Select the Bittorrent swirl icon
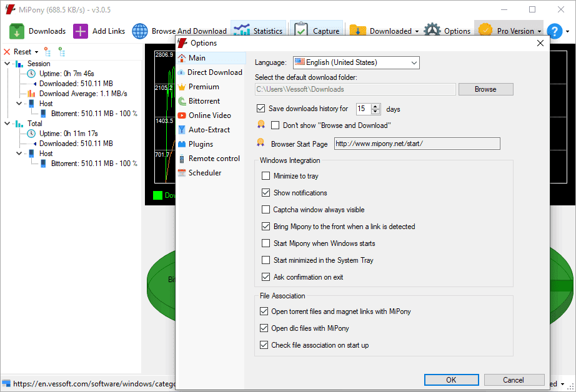Screen dimensions: 576x392 182,101
